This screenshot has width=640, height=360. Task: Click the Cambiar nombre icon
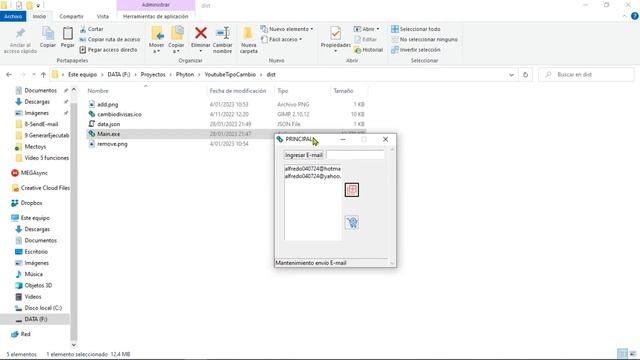222,33
